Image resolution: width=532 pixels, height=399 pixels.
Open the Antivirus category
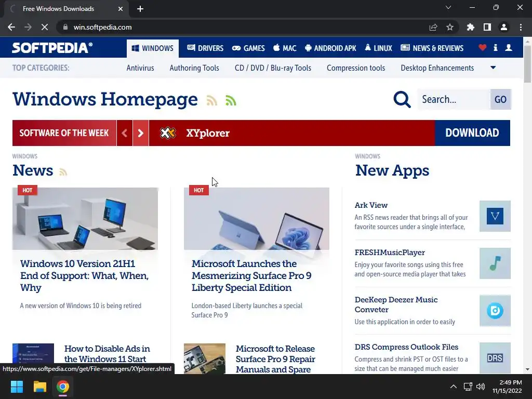140,68
